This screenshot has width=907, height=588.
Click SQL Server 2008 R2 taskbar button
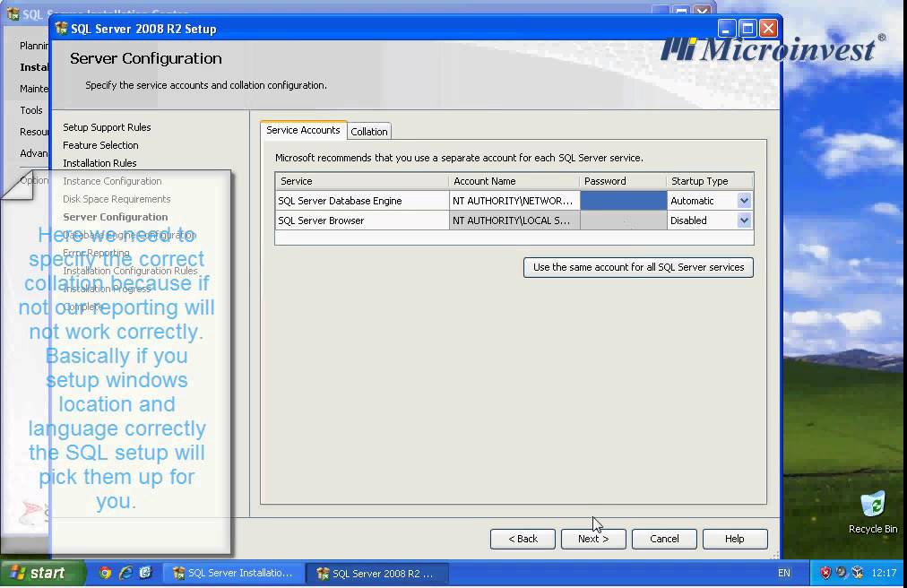pos(376,573)
